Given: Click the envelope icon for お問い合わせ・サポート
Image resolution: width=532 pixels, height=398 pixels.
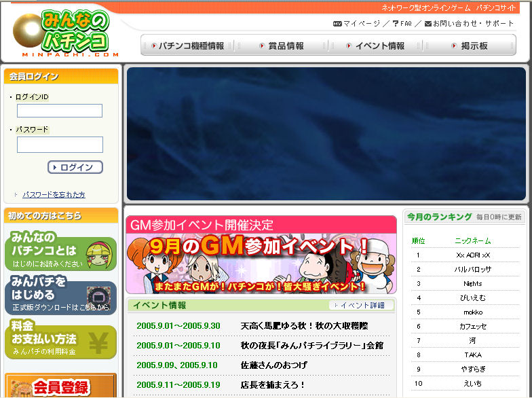Looking at the screenshot, I should [x=428, y=24].
